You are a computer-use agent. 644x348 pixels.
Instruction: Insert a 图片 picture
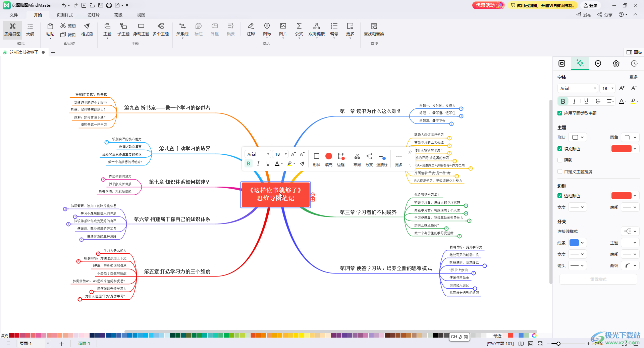(x=283, y=30)
